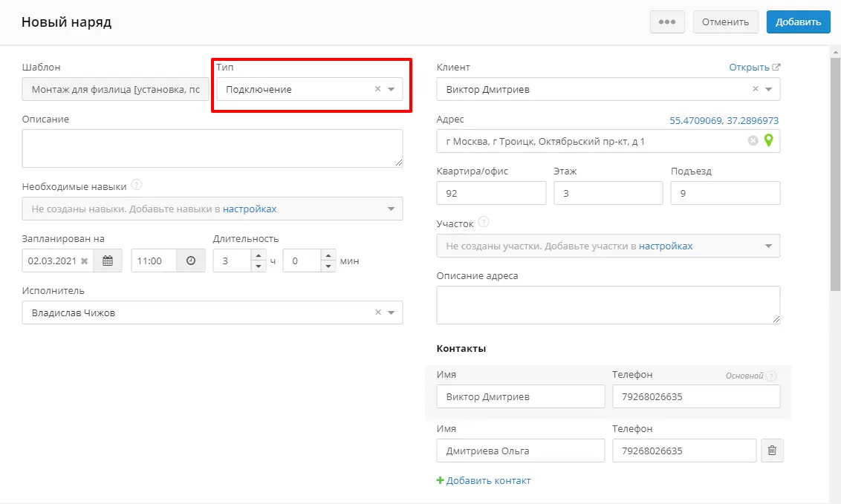Focus the Описание адреса text area
Viewport: 841px width, 504px height.
click(x=608, y=305)
